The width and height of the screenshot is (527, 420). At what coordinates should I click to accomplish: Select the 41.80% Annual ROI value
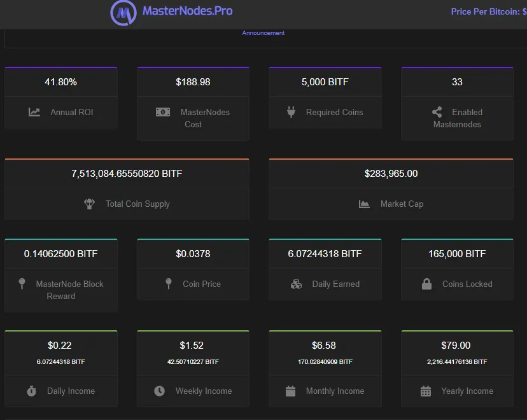61,82
